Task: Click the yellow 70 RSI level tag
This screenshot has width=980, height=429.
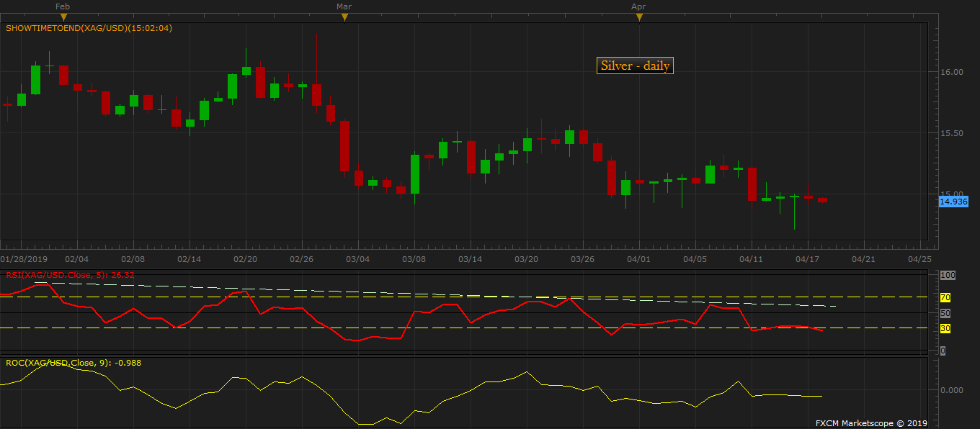Action: [x=945, y=297]
